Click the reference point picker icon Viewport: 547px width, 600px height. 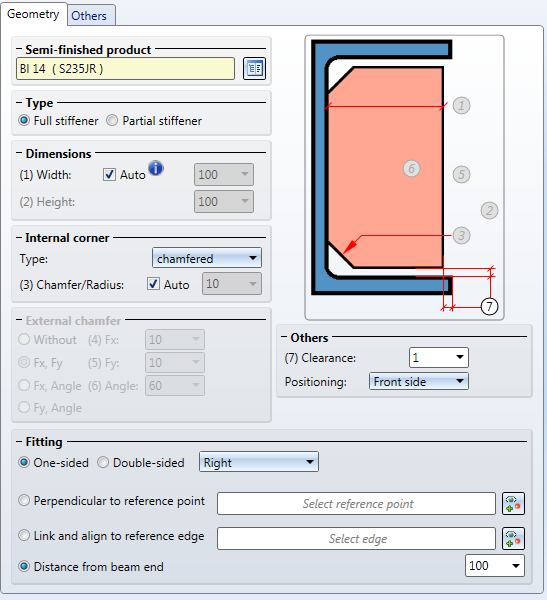[513, 503]
